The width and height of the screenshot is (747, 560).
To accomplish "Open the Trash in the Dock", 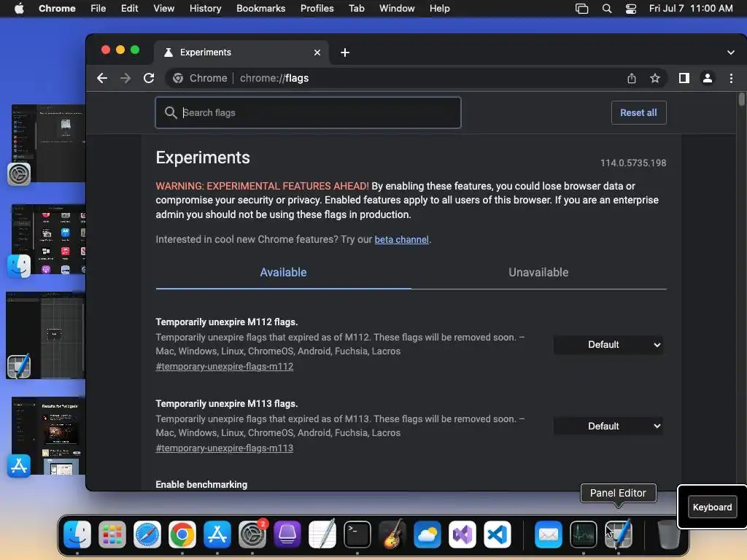I will click(x=668, y=534).
